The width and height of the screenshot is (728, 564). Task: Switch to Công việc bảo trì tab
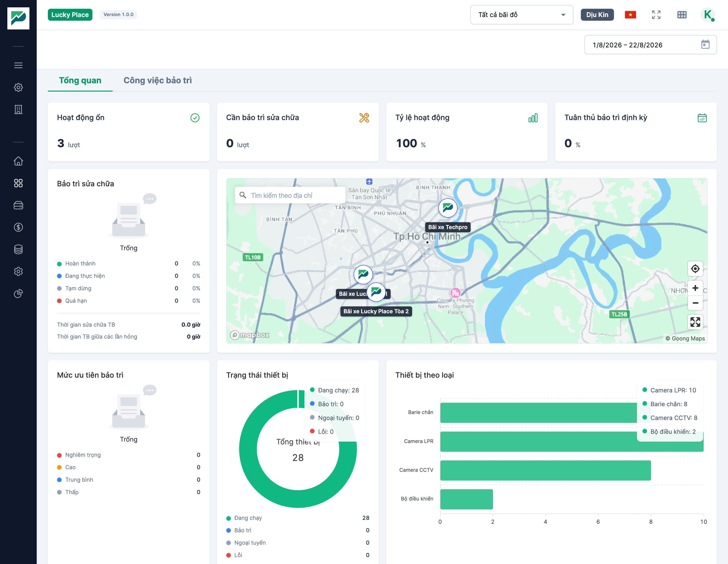pyautogui.click(x=157, y=80)
